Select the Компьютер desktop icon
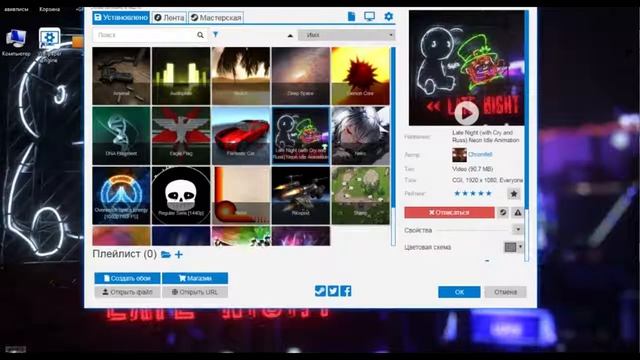This screenshot has height=360, width=640. tap(16, 43)
